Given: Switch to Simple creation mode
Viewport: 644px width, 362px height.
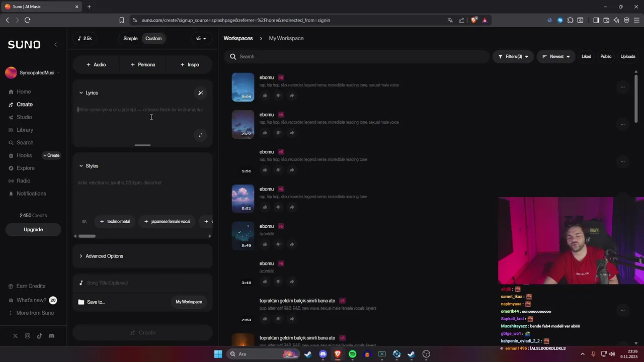Looking at the screenshot, I should coord(130,39).
